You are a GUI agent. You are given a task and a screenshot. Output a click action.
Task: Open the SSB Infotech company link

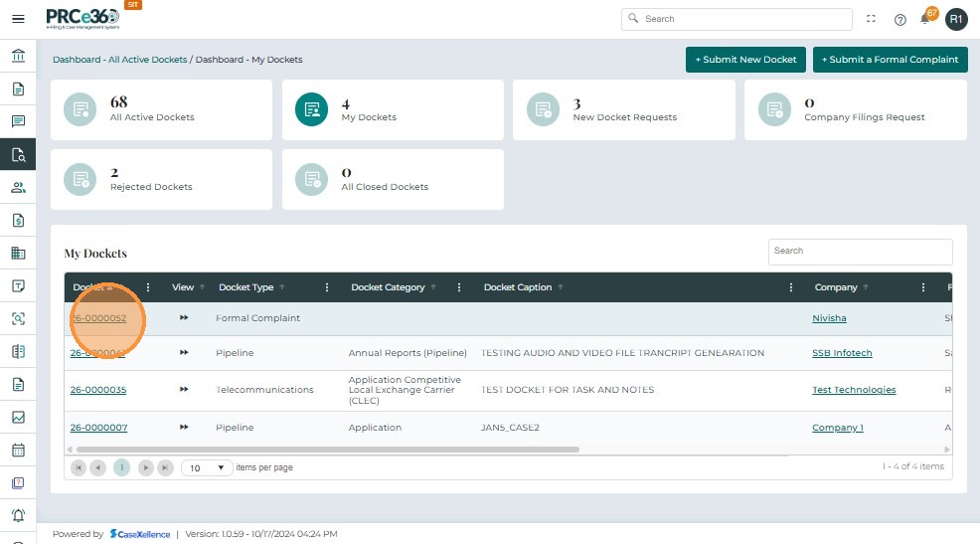coord(842,353)
